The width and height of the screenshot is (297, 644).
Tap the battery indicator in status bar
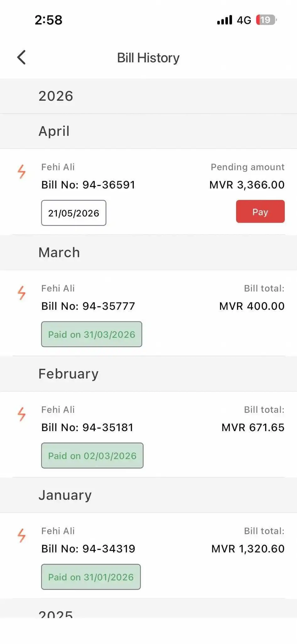[266, 20]
